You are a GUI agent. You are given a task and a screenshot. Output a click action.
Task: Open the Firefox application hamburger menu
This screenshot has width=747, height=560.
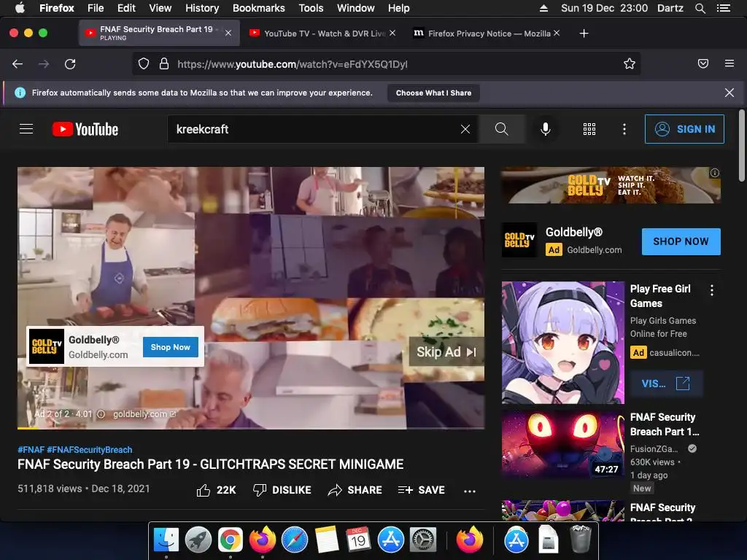coord(729,63)
